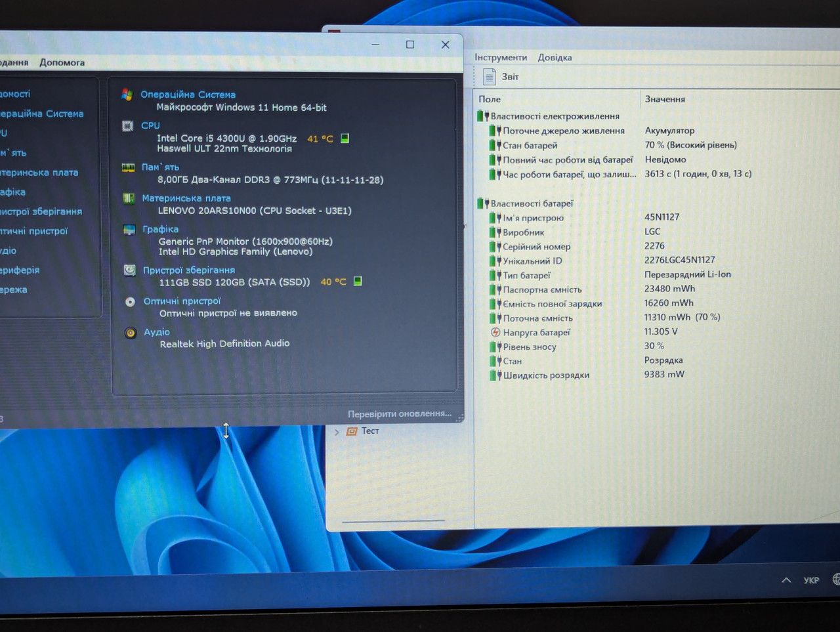
Task: Select the Мережа item in Speccy sidebar
Action: tap(13, 289)
